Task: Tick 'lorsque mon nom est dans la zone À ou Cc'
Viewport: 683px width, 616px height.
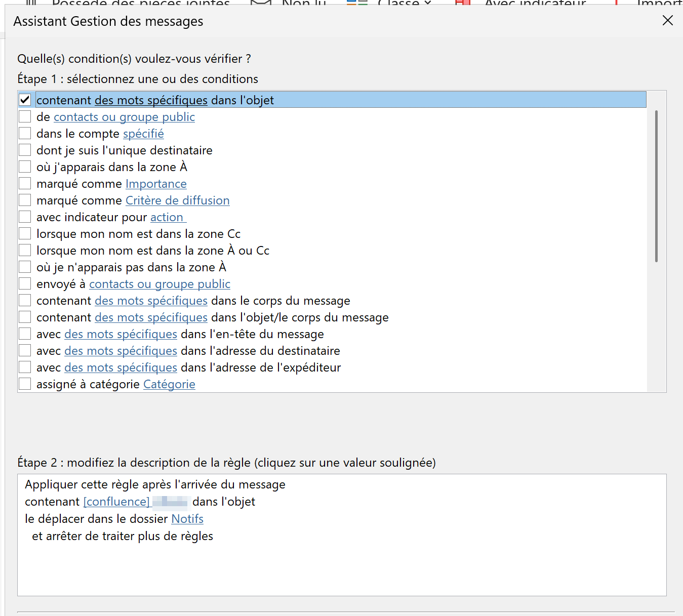Action: click(25, 250)
